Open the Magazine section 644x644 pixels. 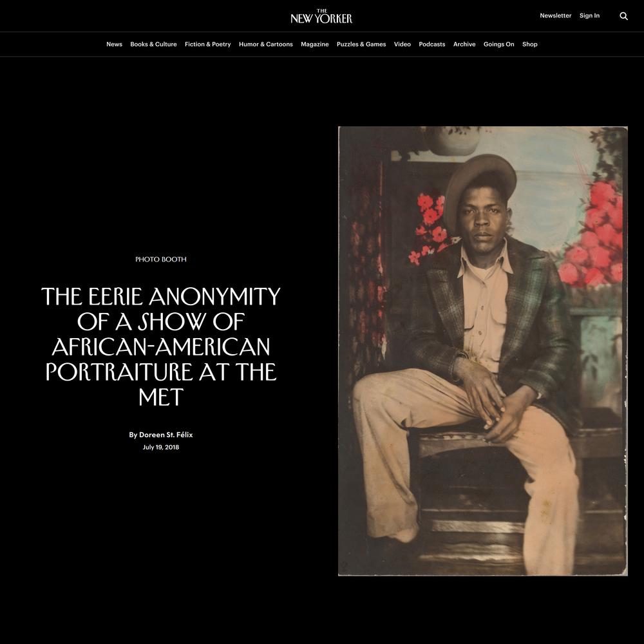pyautogui.click(x=315, y=44)
